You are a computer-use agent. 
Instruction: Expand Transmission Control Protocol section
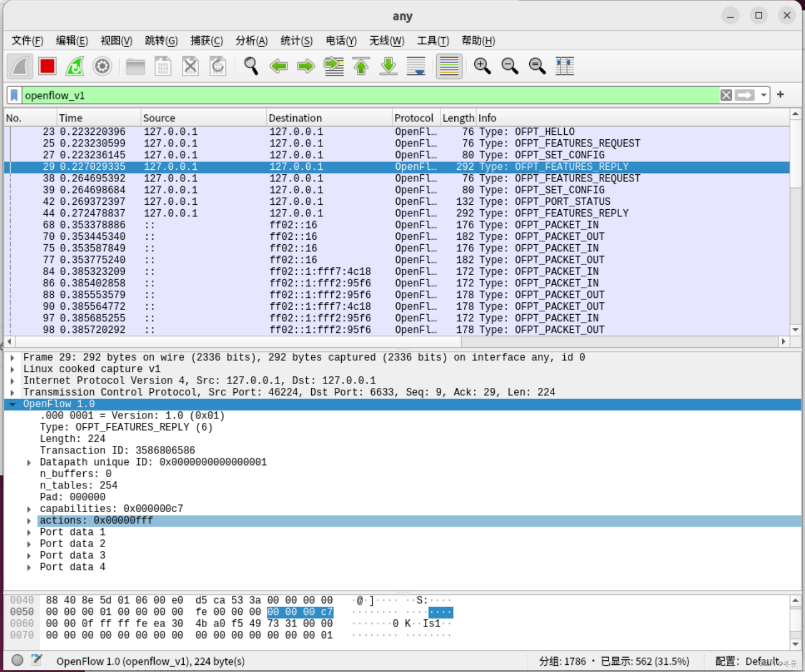12,393
